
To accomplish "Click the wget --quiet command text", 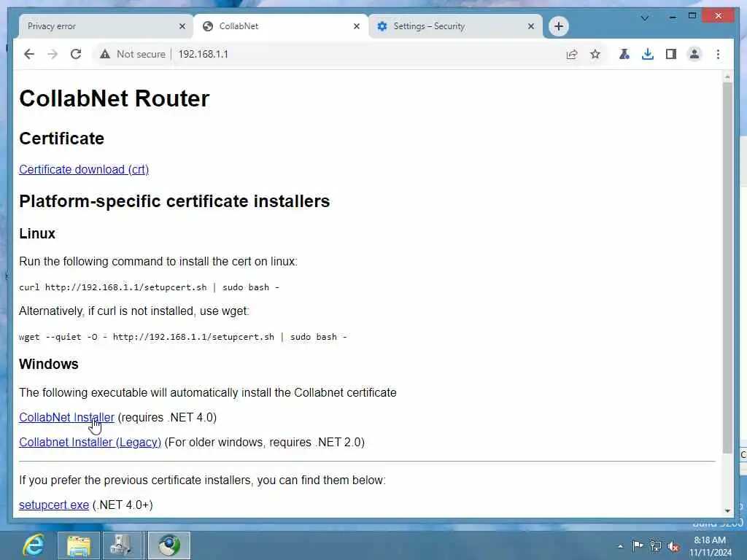I will [183, 337].
